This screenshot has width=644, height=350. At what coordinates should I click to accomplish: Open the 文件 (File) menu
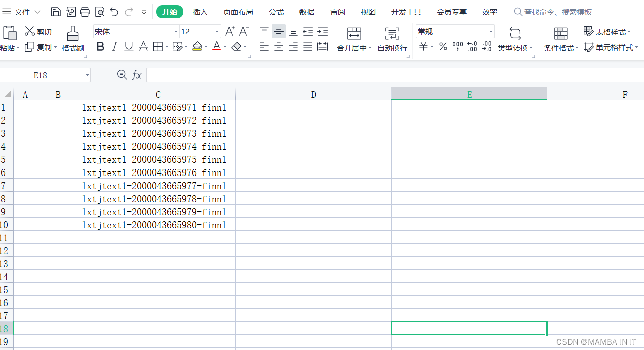coord(22,12)
